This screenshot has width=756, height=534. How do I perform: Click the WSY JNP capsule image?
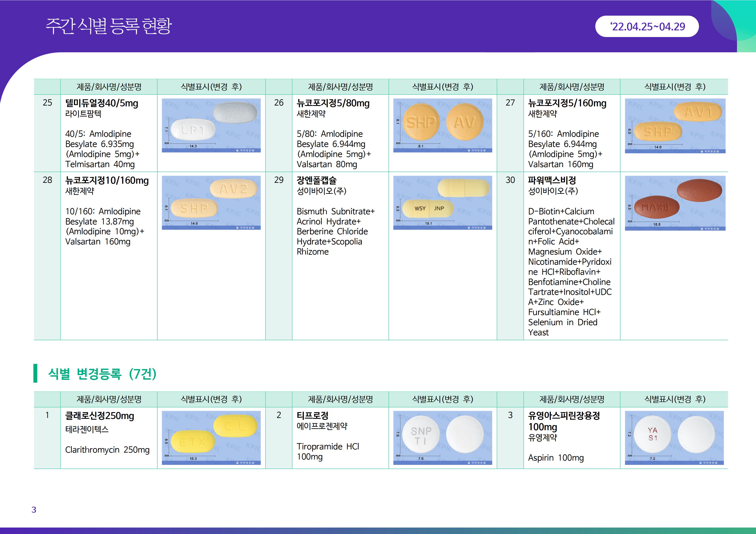coord(442,203)
